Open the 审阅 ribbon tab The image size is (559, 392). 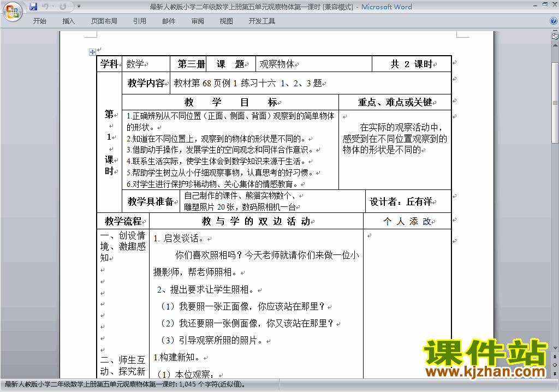[x=198, y=21]
